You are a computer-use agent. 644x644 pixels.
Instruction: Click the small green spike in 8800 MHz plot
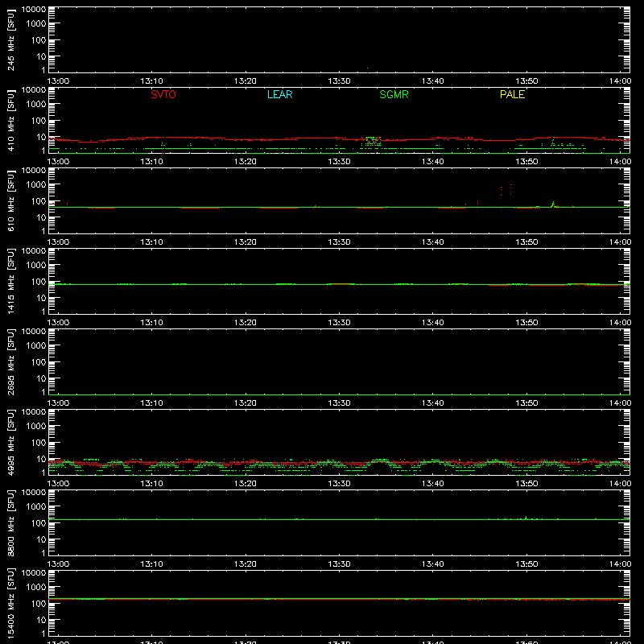pyautogui.click(x=526, y=518)
